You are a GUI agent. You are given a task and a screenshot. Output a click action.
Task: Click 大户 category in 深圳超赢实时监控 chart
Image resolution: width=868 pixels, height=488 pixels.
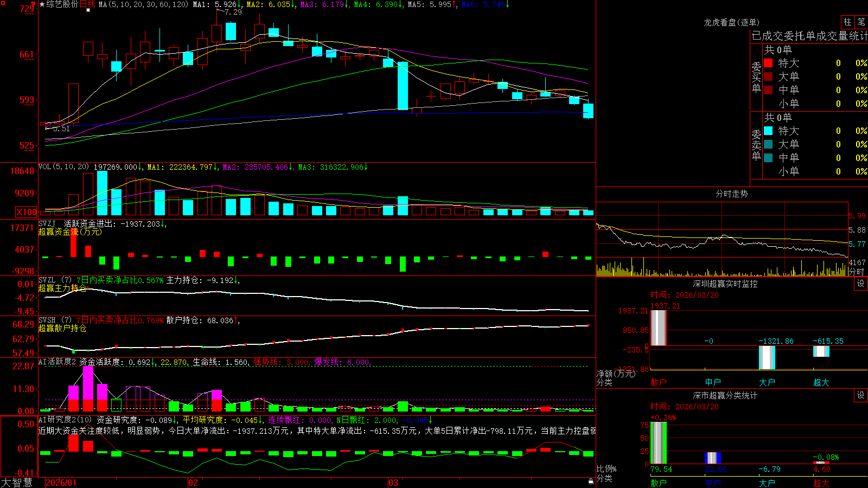[767, 382]
